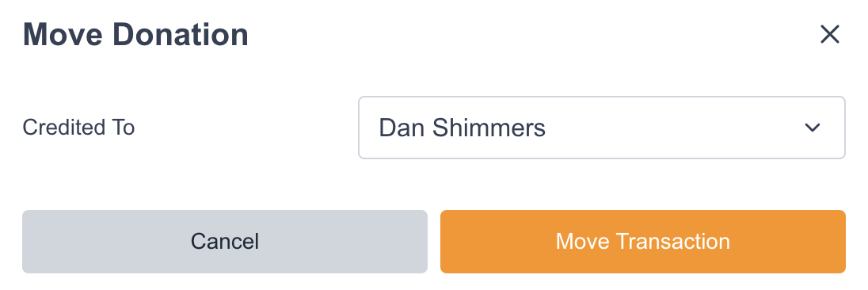Open the Credited To dropdown
This screenshot has width=868, height=290.
tap(602, 128)
